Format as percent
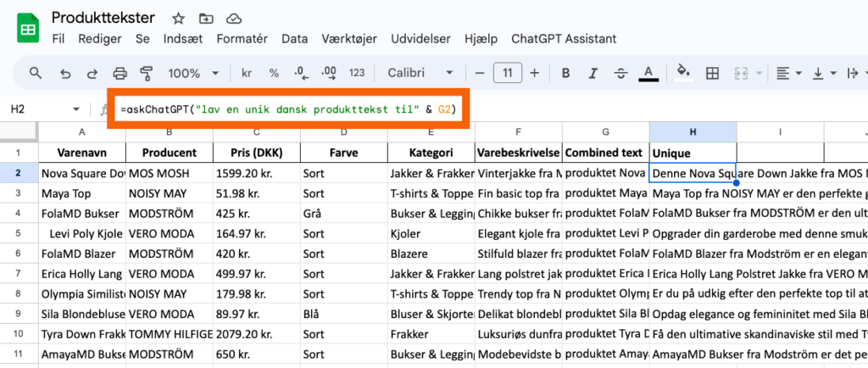 coord(274,73)
